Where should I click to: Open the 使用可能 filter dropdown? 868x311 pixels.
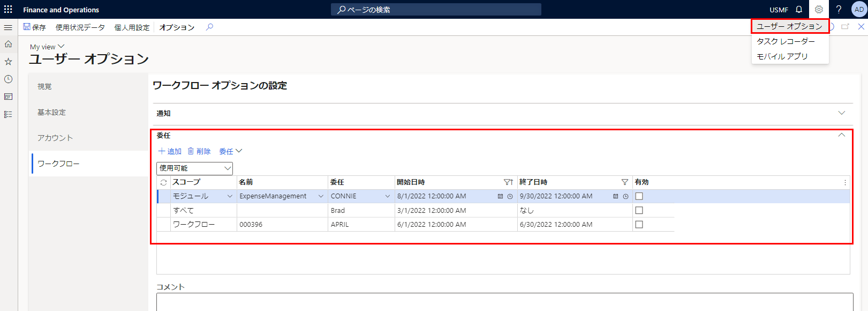194,168
